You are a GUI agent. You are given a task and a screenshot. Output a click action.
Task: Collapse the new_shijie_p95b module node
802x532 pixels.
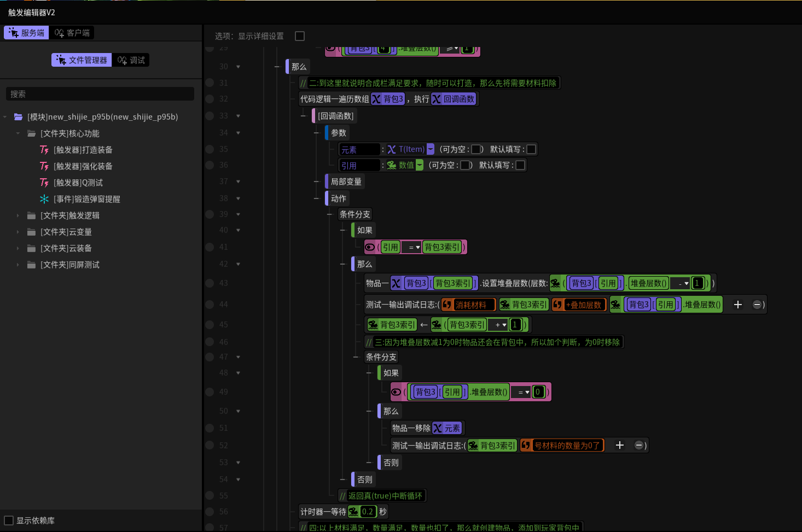tap(5, 117)
